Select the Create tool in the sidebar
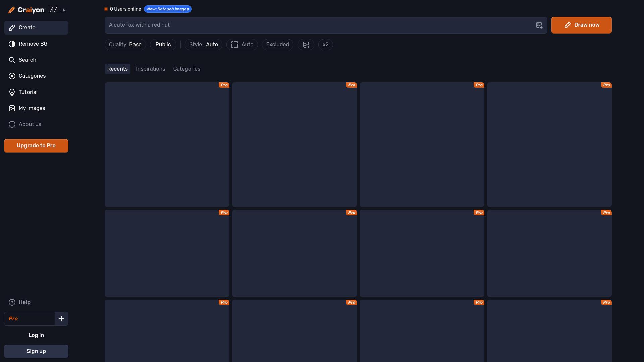 tap(27, 27)
